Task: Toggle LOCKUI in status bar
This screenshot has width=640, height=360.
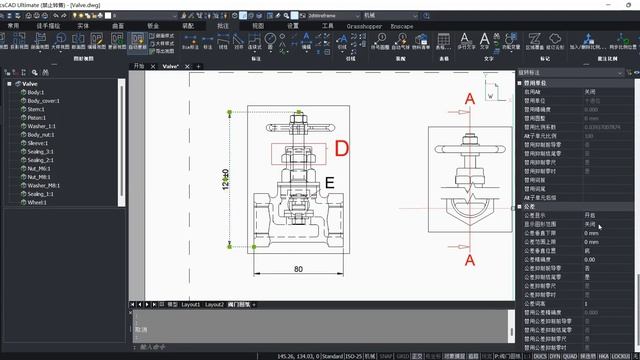Action: coord(621,356)
